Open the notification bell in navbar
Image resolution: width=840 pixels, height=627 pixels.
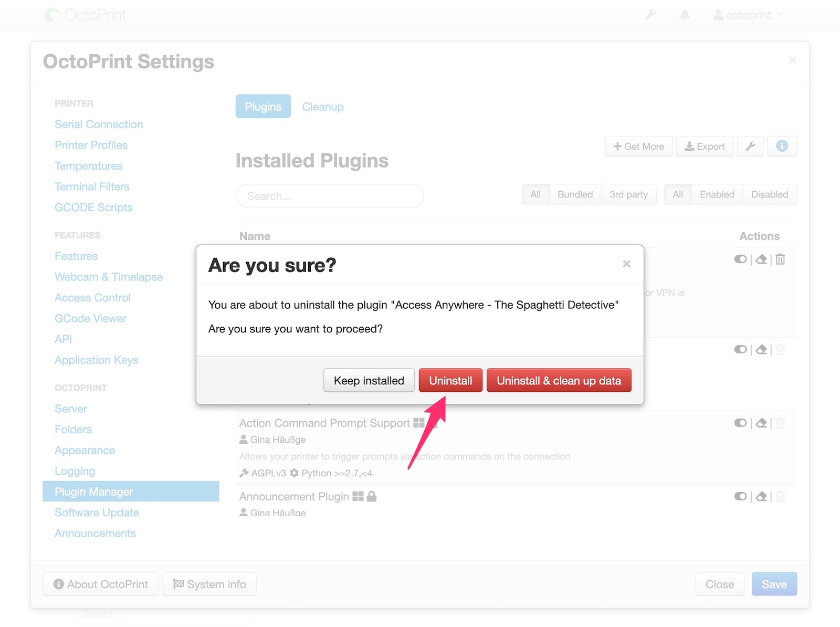[685, 15]
